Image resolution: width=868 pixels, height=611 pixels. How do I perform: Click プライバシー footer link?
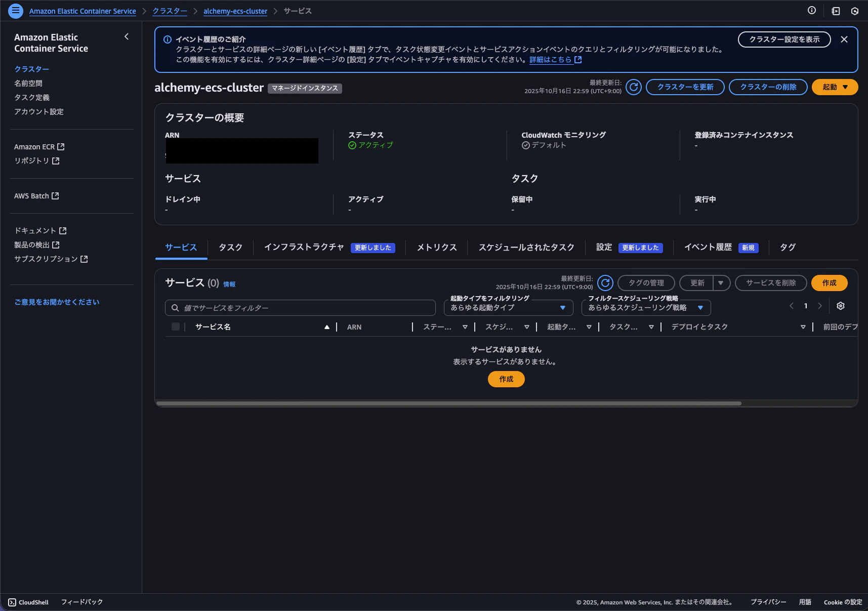click(x=768, y=602)
